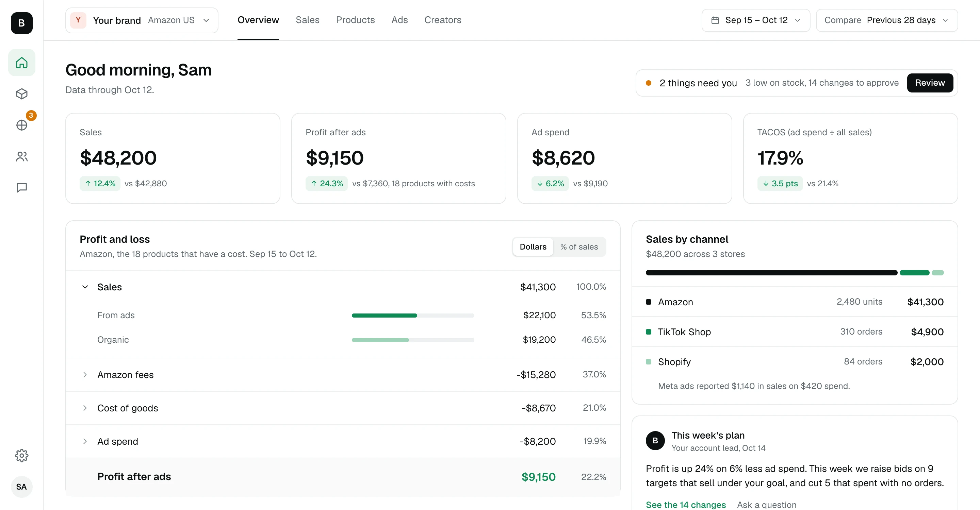The width and height of the screenshot is (980, 510).
Task: Click the black Amazon segment of channel bar
Action: coord(771,272)
